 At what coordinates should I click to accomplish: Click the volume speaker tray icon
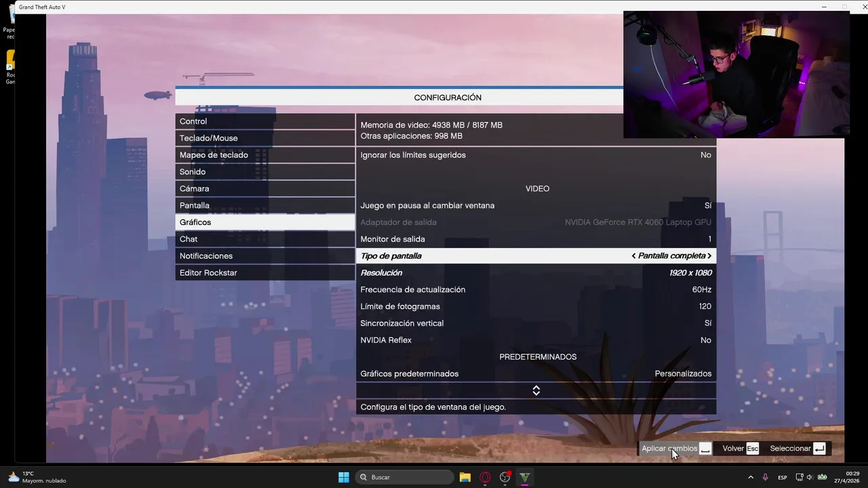tap(810, 477)
